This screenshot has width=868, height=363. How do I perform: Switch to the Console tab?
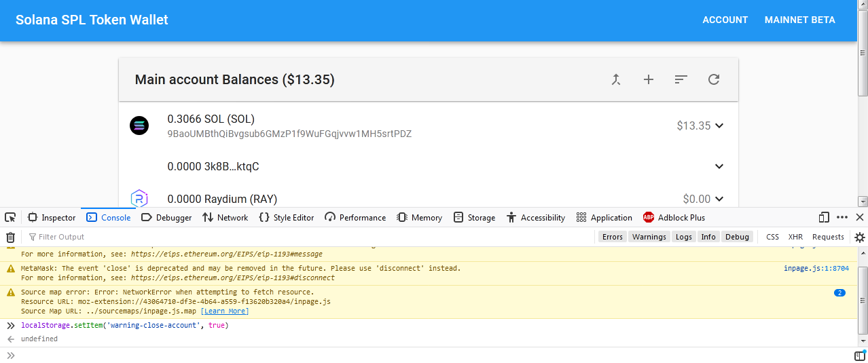point(108,218)
